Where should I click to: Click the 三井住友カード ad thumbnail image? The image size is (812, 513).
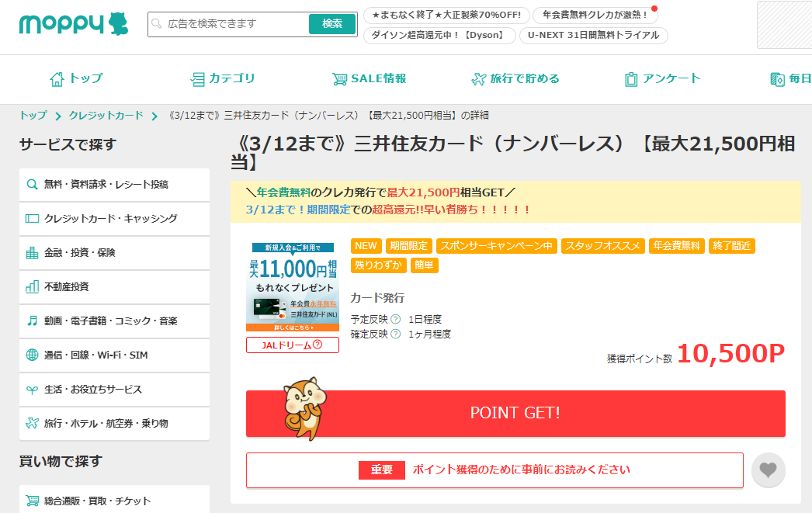(x=293, y=287)
